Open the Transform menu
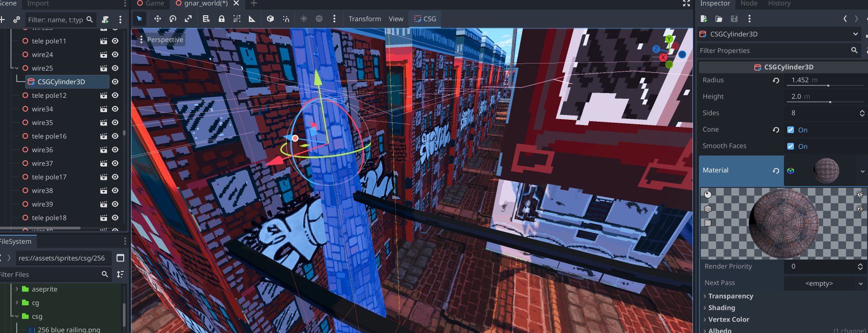 pyautogui.click(x=364, y=19)
